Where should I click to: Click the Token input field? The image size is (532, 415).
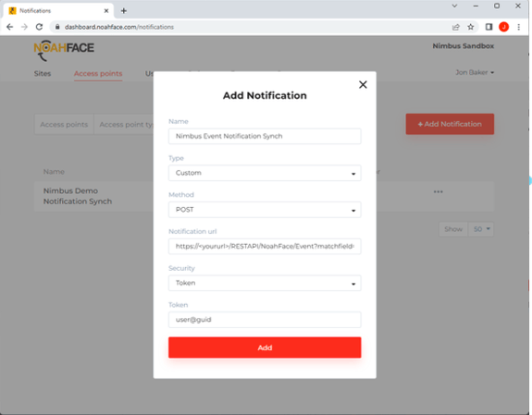(265, 320)
